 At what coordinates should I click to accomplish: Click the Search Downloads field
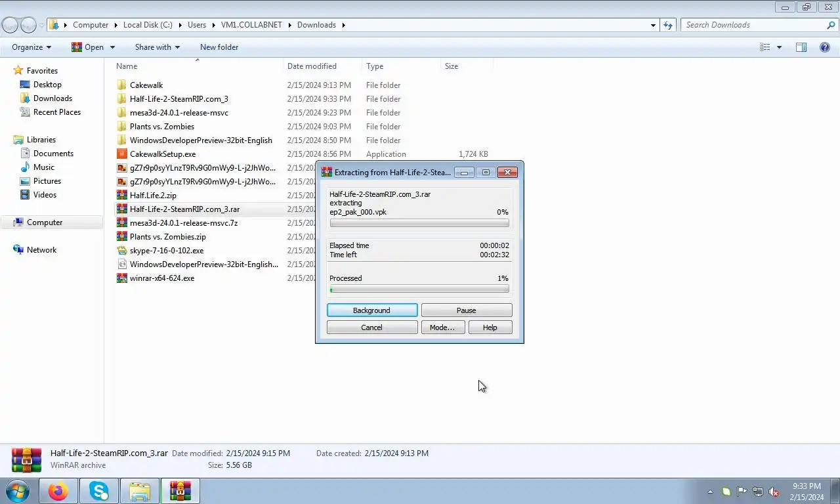point(753,25)
